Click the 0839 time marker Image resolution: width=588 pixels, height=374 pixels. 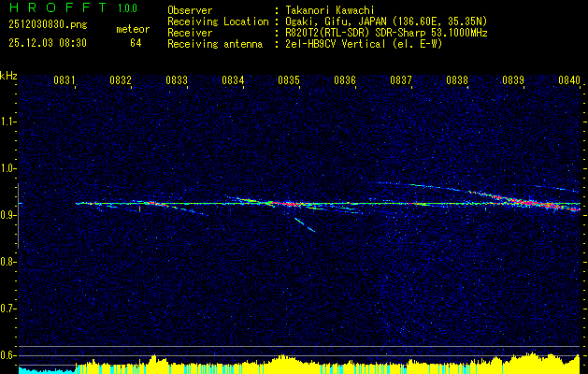coord(513,79)
